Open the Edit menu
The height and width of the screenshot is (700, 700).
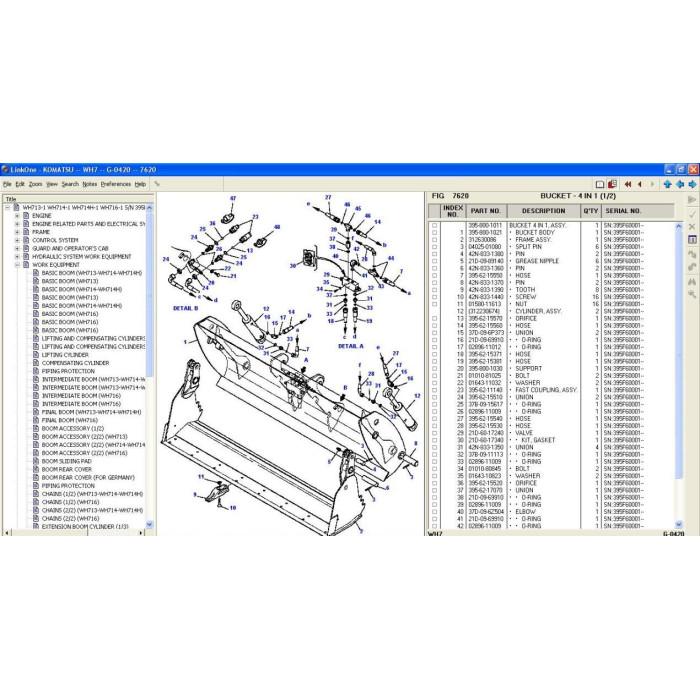(20, 184)
